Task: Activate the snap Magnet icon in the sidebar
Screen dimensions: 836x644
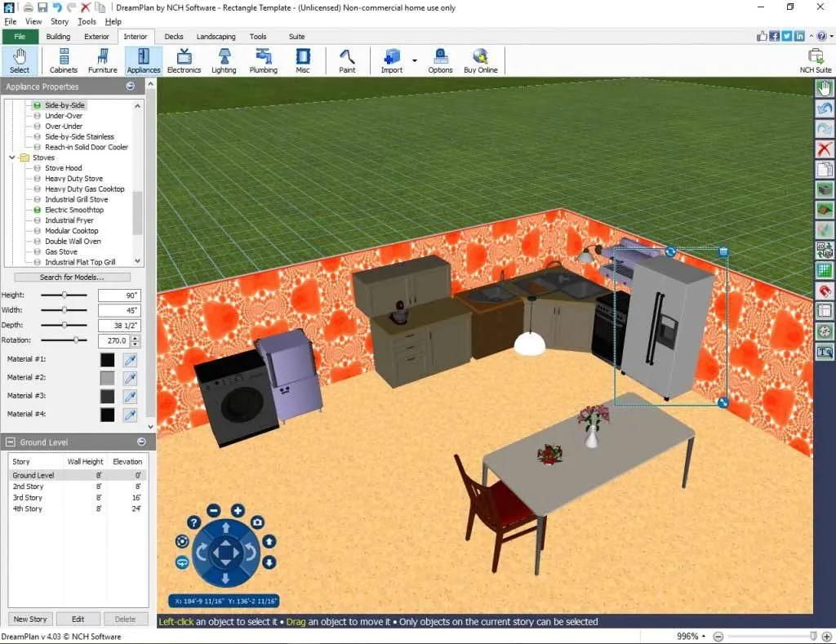Action: pyautogui.click(x=825, y=291)
